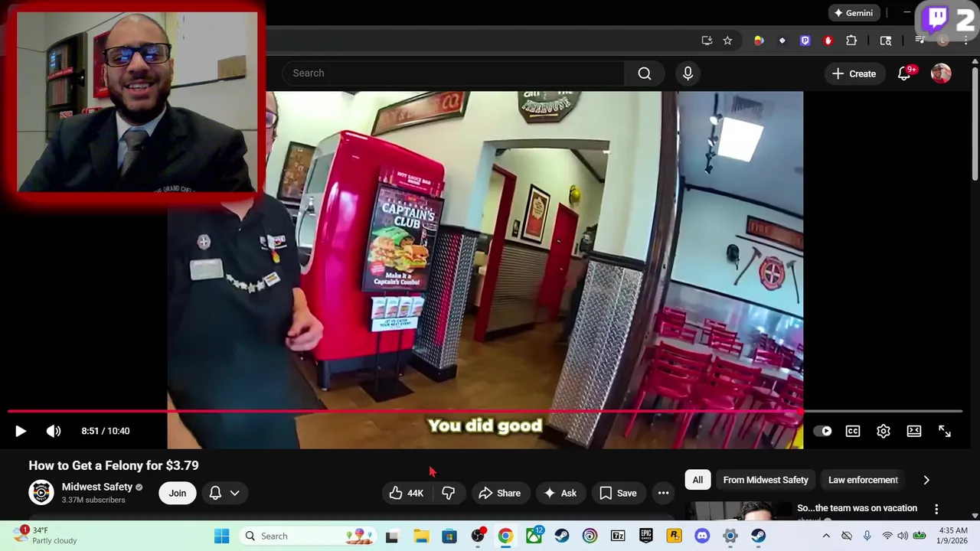Bookmark this page with star
This screenshot has height=551, width=980.
click(x=727, y=41)
